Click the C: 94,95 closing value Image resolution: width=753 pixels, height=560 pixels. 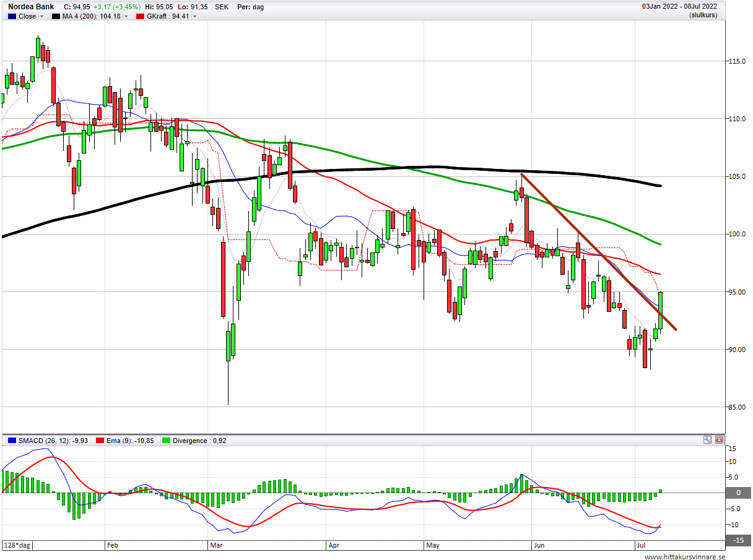(77, 7)
